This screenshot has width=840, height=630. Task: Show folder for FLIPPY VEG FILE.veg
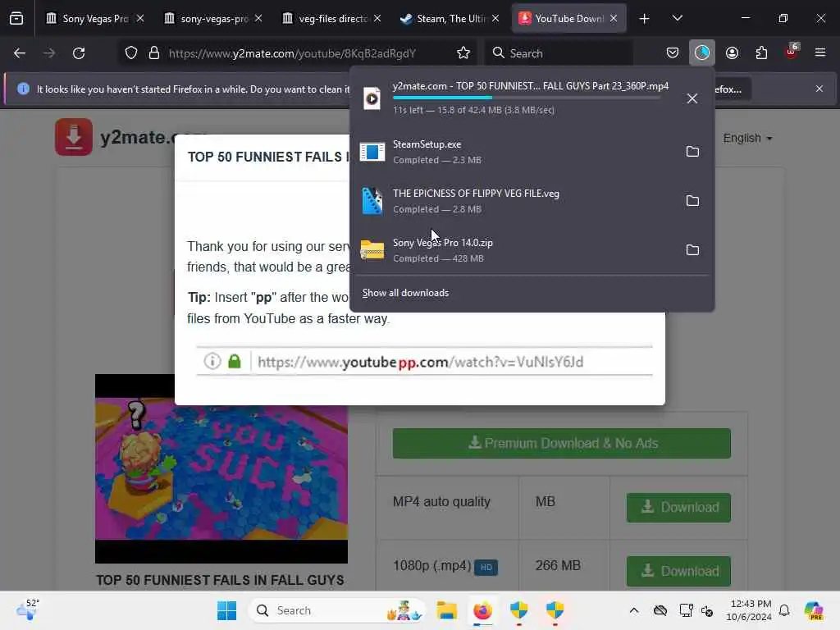point(692,201)
